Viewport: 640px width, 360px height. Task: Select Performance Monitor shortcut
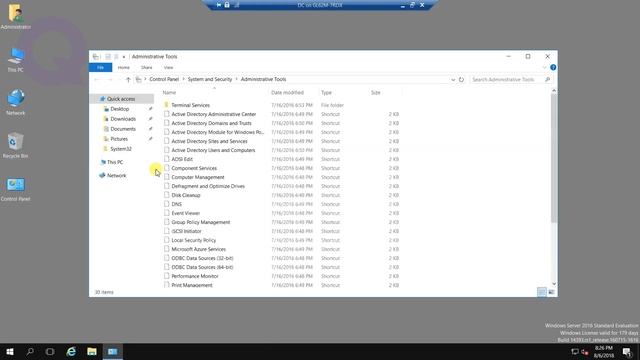[195, 276]
